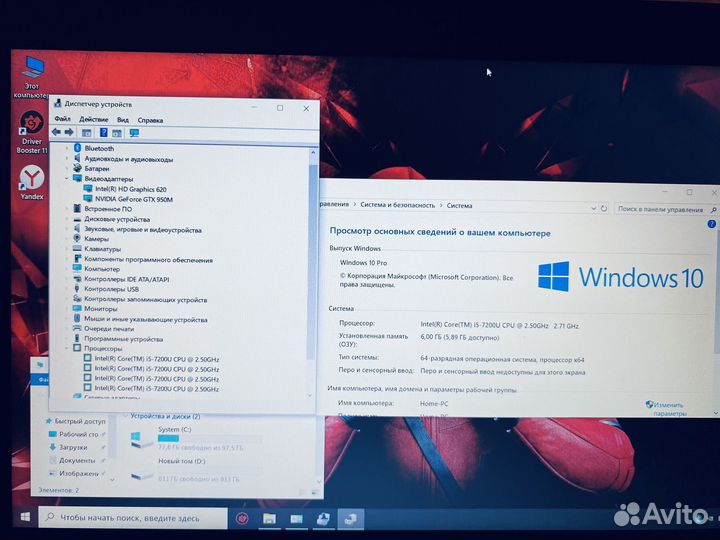Select Дисковые устройства category

117,219
